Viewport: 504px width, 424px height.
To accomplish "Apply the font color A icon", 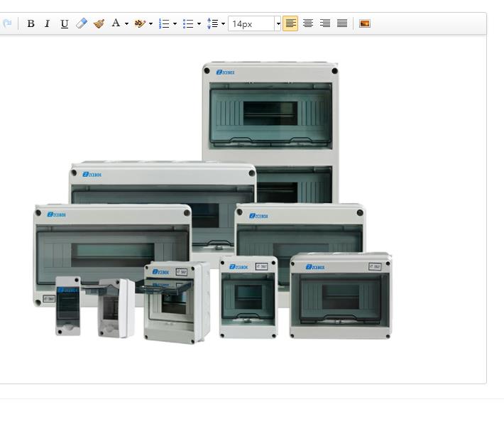I will [116, 23].
